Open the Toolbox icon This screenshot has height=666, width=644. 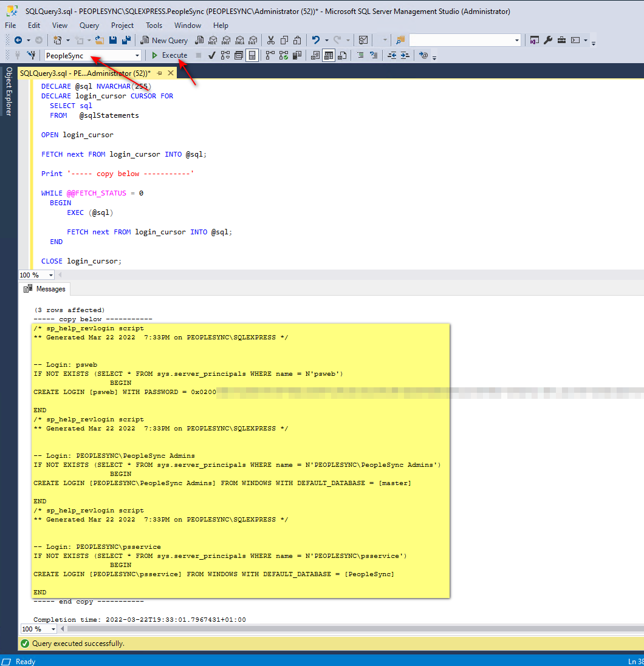click(561, 40)
